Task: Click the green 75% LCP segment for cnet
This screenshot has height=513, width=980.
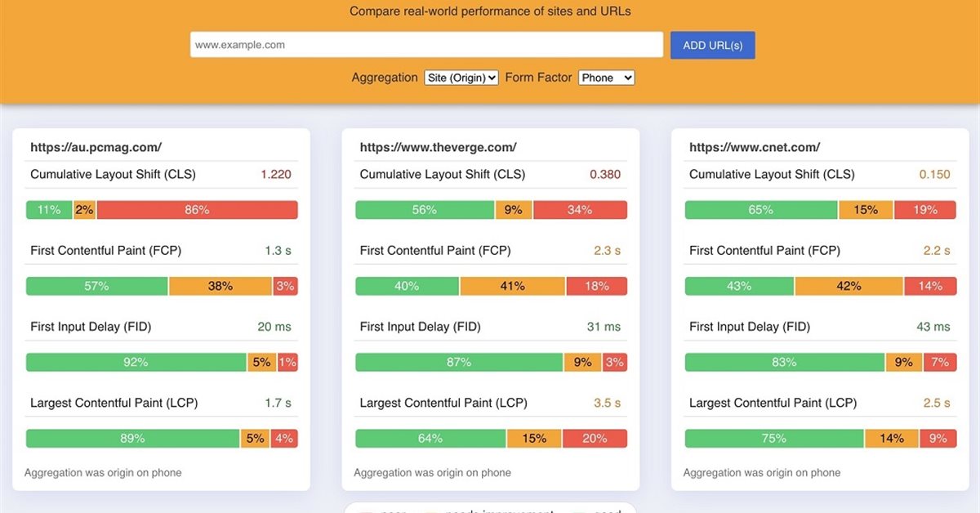Action: 773,439
